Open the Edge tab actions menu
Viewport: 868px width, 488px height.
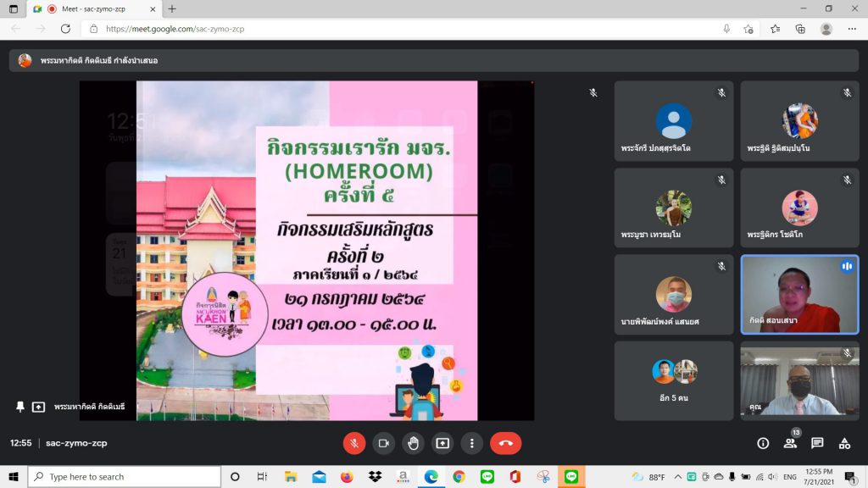(x=14, y=8)
